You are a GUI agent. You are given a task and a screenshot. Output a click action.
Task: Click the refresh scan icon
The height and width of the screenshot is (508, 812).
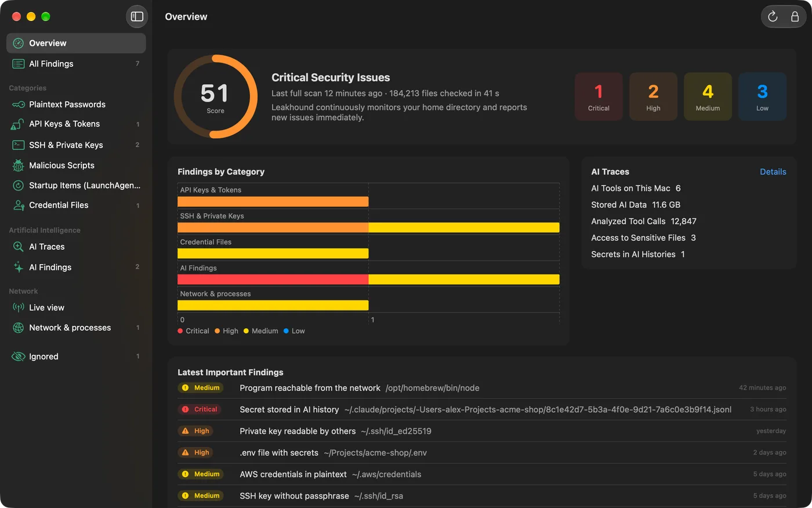773,17
